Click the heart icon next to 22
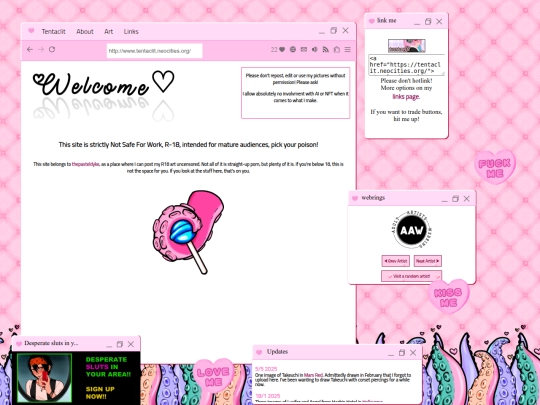 (x=282, y=50)
